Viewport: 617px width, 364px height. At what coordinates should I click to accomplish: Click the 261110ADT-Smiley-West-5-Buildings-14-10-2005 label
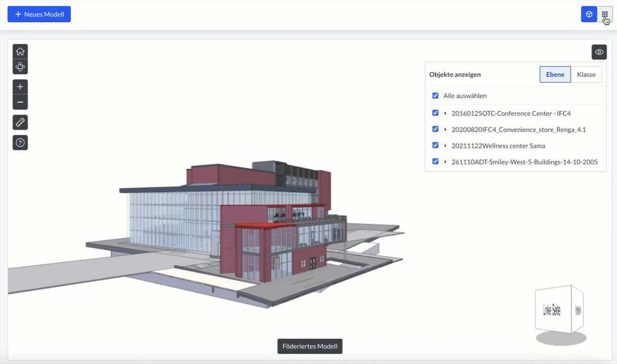(524, 162)
